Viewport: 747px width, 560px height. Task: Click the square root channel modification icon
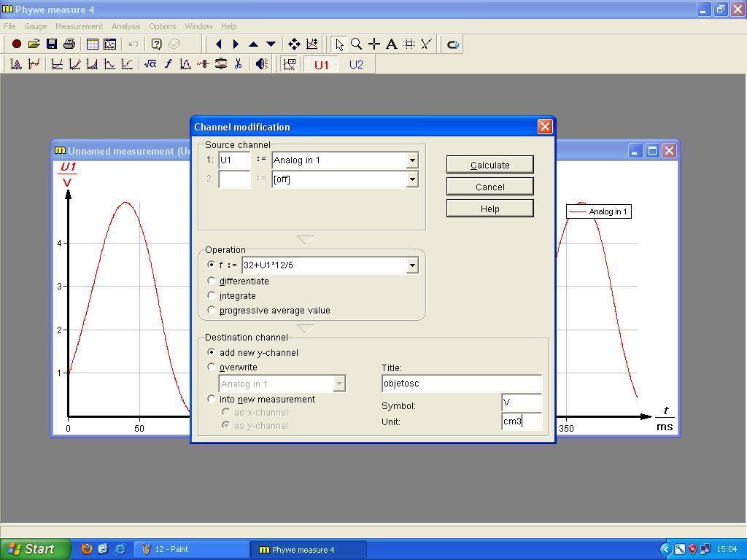point(150,64)
